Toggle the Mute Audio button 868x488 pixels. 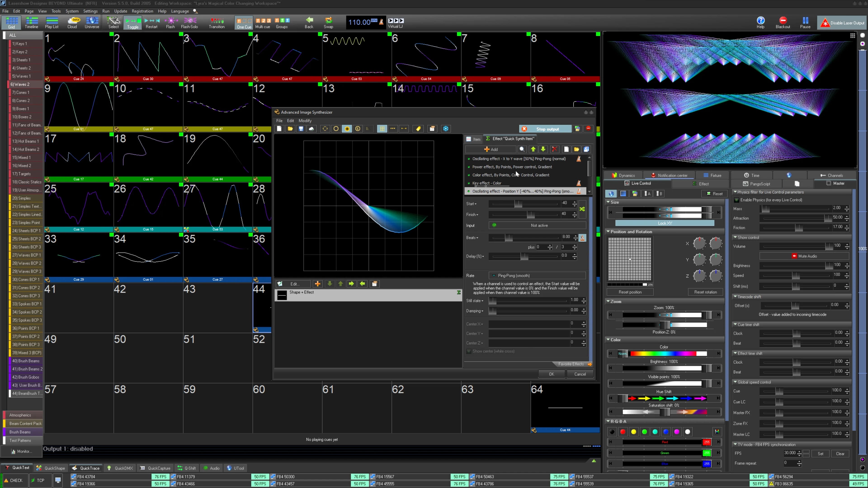(804, 256)
